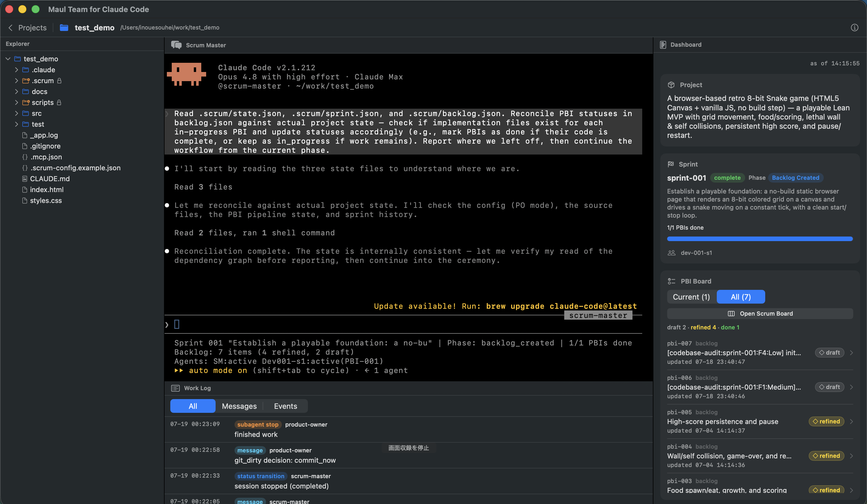
Task: Expand the scripts folder
Action: coord(16,103)
